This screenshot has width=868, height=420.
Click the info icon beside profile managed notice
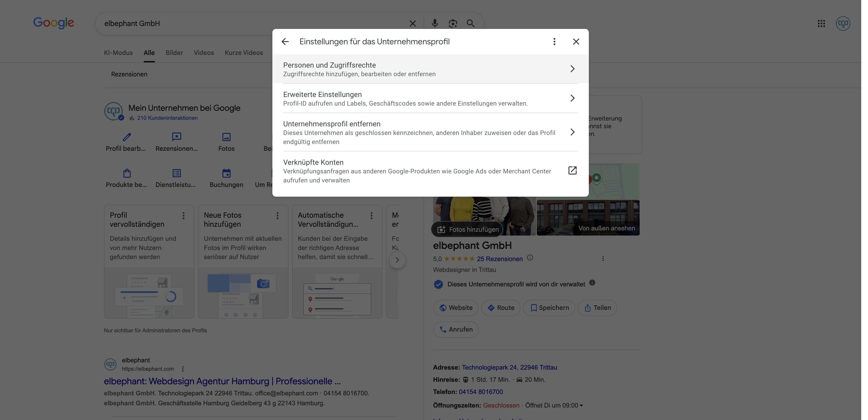coord(592,283)
